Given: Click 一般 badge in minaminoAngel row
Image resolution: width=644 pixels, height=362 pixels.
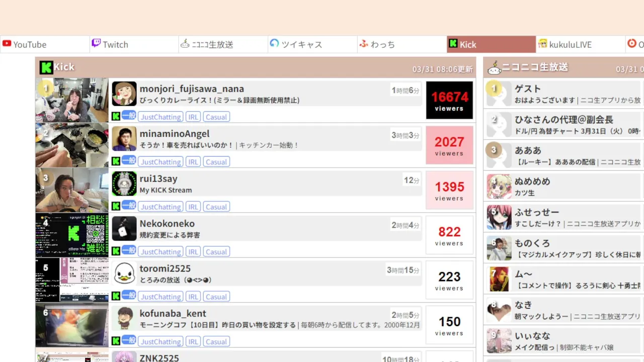Looking at the screenshot, I should [x=129, y=160].
